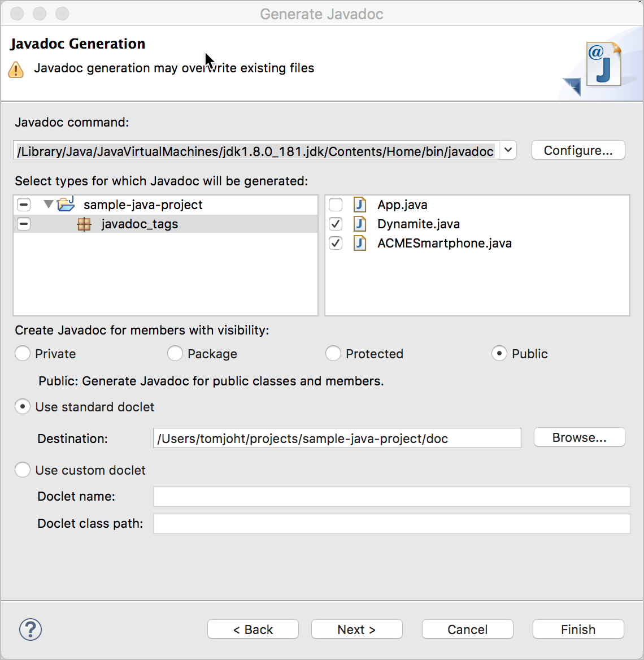Check the App.java checkbox
The image size is (644, 660).
336,205
